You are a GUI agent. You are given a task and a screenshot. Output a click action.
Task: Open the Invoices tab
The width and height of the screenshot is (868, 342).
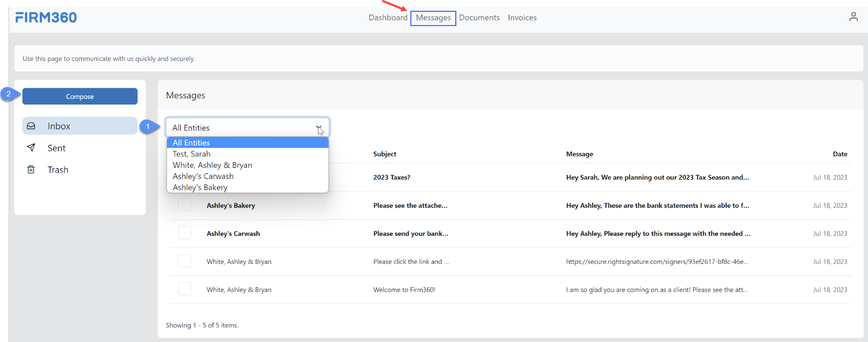(522, 17)
